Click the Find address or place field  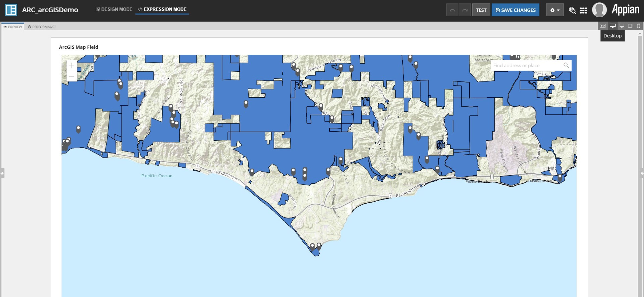525,65
